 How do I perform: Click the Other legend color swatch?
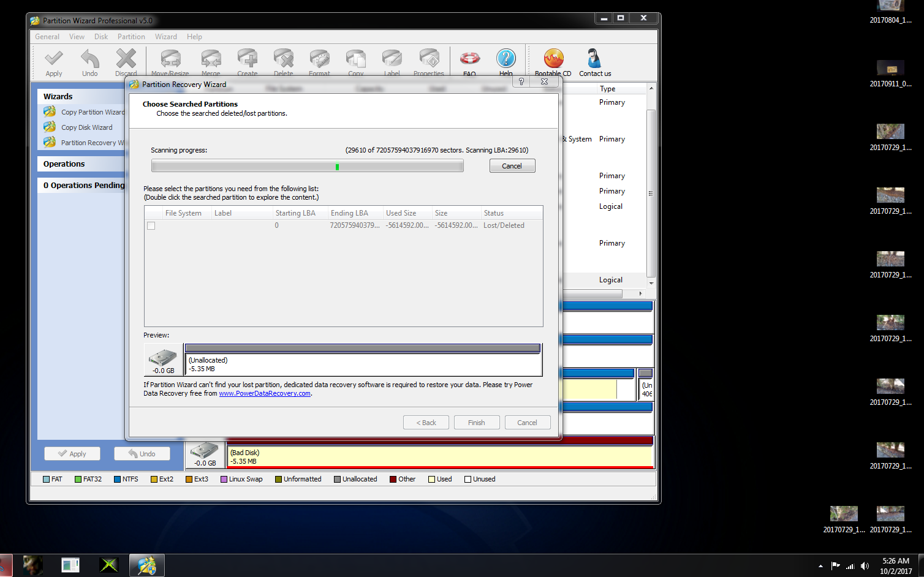393,480
